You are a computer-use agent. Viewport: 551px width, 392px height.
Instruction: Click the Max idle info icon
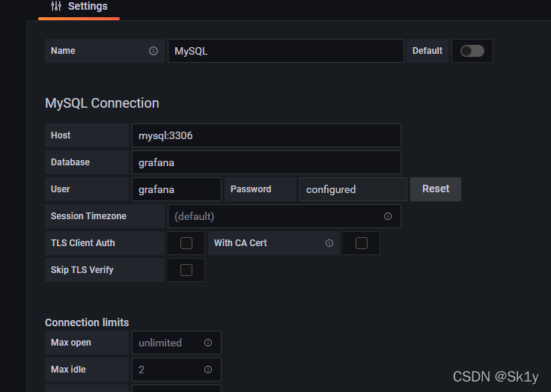click(x=208, y=370)
